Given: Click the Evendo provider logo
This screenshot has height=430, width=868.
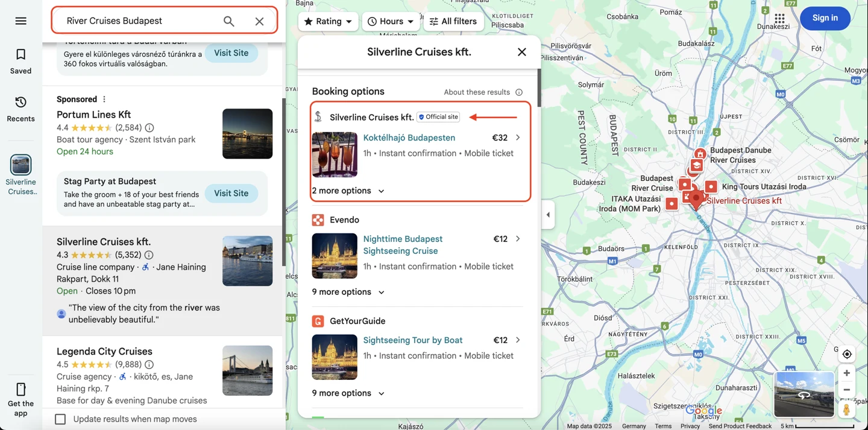Looking at the screenshot, I should [318, 220].
